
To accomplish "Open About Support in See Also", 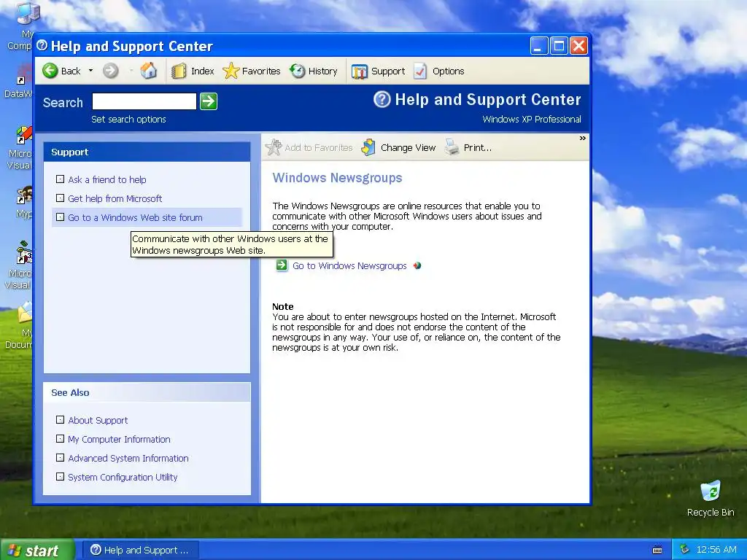I will pyautogui.click(x=98, y=421).
